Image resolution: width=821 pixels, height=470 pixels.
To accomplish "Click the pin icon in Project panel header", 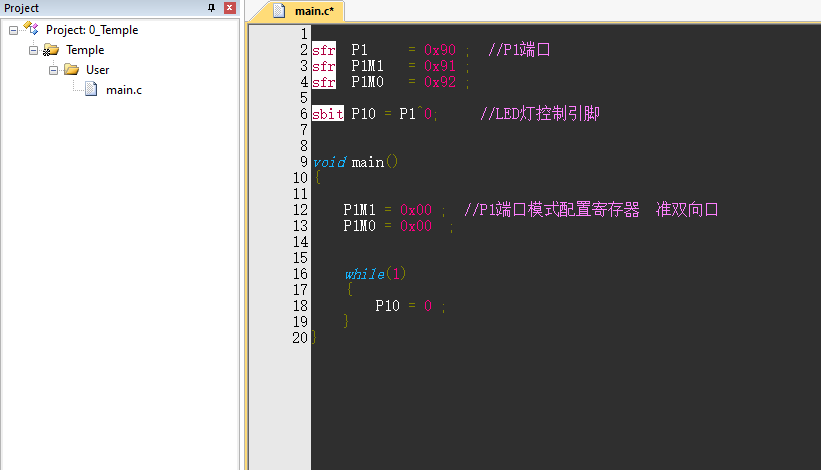I will [x=212, y=8].
